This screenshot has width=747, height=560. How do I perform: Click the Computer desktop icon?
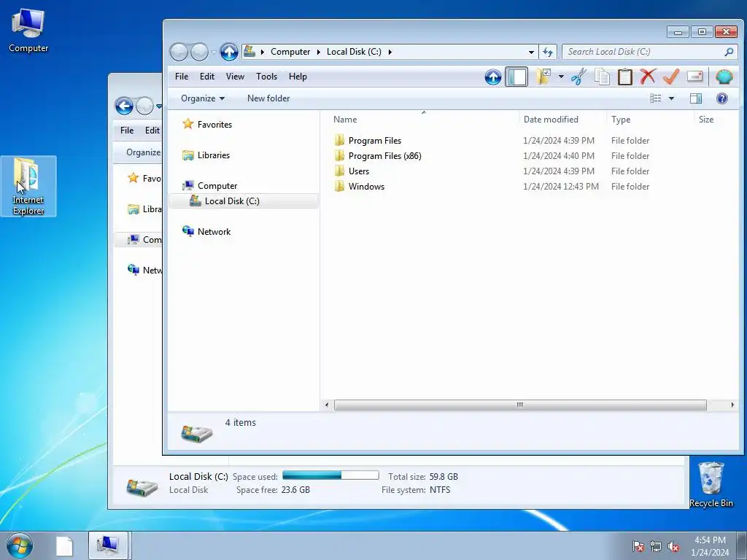click(28, 31)
